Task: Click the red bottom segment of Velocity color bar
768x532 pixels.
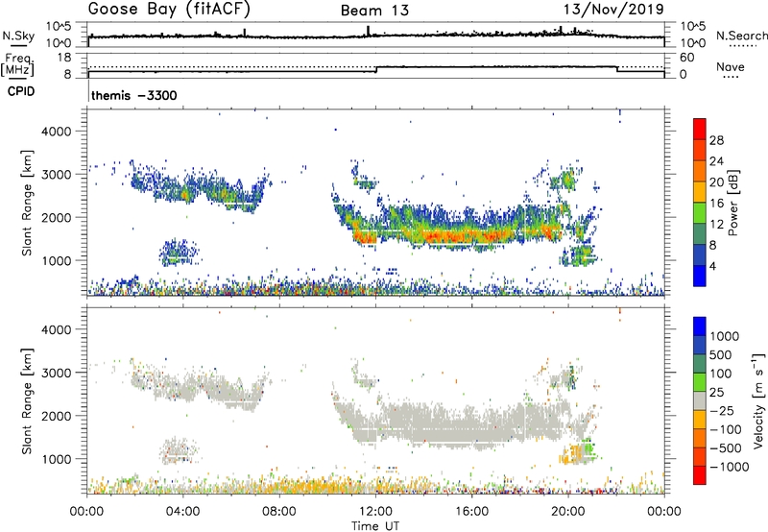Action: (700, 475)
